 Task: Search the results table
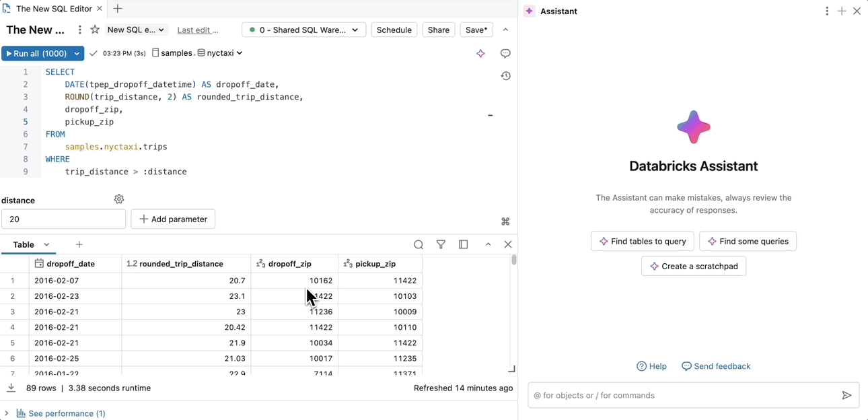(419, 244)
